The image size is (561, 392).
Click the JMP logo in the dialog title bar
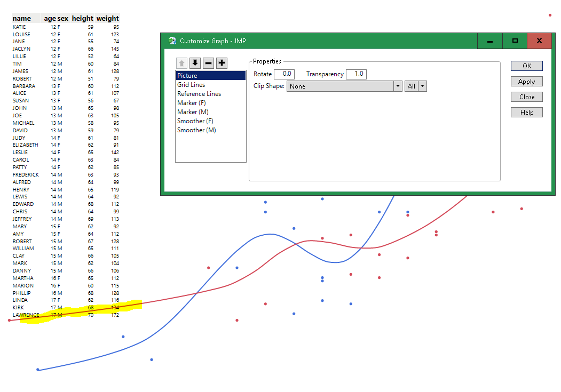click(172, 41)
